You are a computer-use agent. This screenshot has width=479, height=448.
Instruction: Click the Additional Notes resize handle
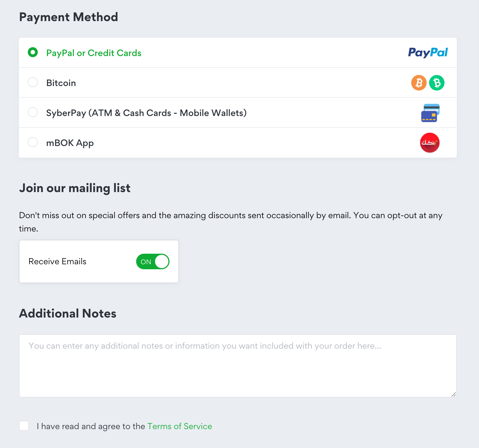point(453,394)
